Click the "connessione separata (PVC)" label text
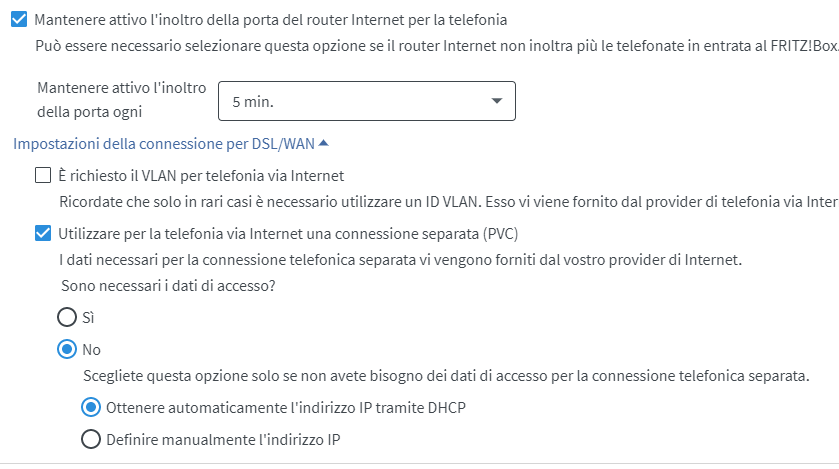This screenshot has height=469, width=839. tap(288, 234)
